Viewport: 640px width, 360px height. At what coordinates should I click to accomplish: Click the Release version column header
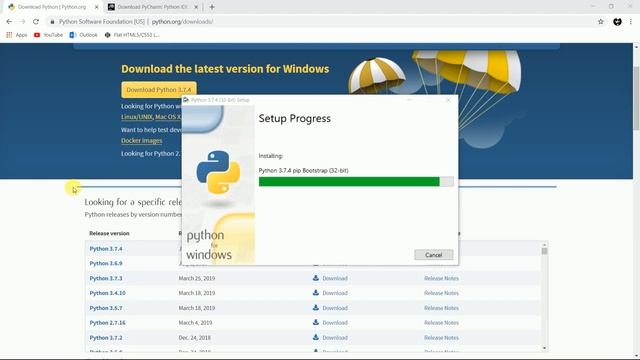click(x=109, y=233)
